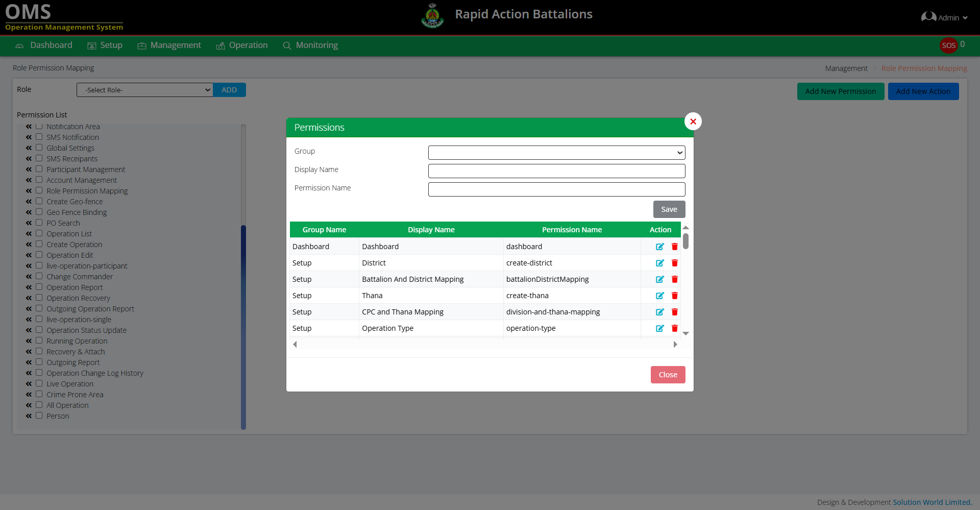Close Permissions dialog with red X icon
This screenshot has height=510, width=980.
pos(693,122)
